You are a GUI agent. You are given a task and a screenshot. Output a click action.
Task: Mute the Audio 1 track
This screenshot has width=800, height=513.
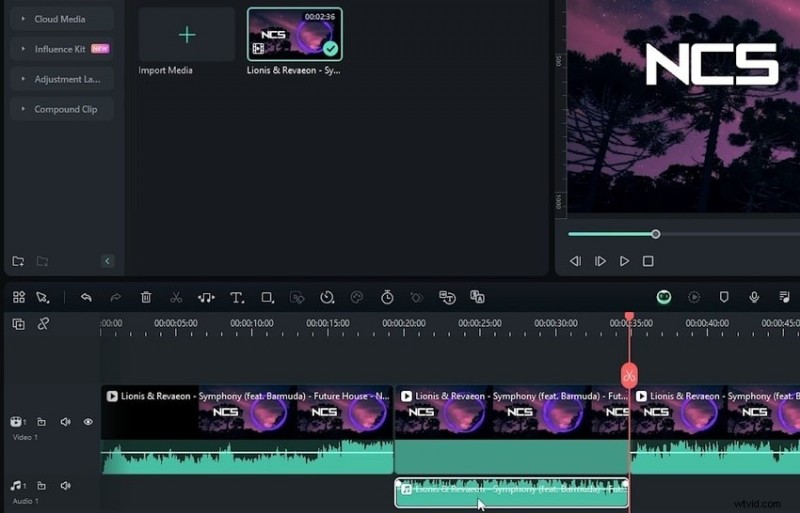tap(65, 486)
